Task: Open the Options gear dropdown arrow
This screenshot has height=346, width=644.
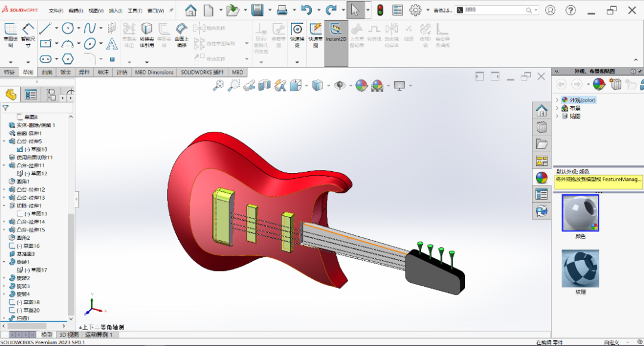Action: point(428,10)
